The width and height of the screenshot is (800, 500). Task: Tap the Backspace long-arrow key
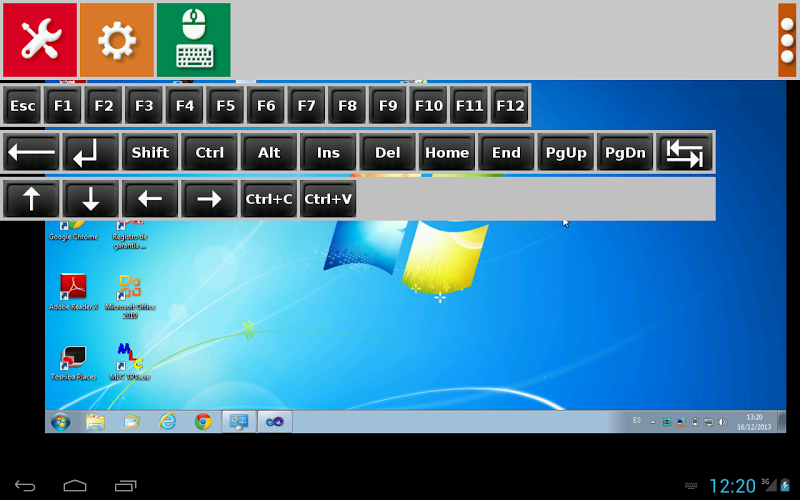pyautogui.click(x=31, y=152)
